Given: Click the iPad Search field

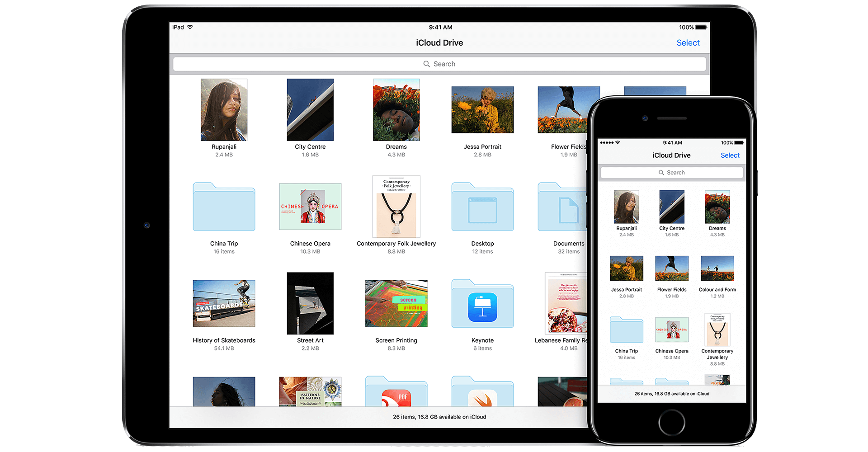Looking at the screenshot, I should point(439,64).
